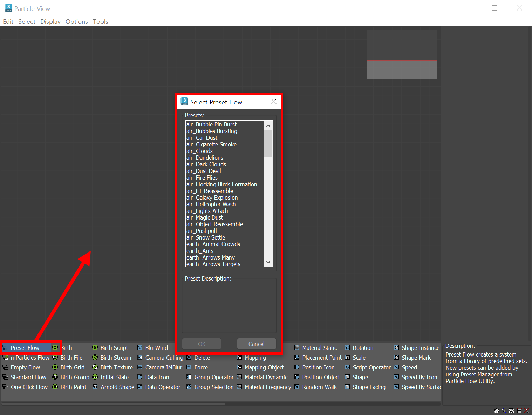Viewport: 532px width, 415px height.
Task: Close the Select Preset Flow dialog
Action: [274, 102]
